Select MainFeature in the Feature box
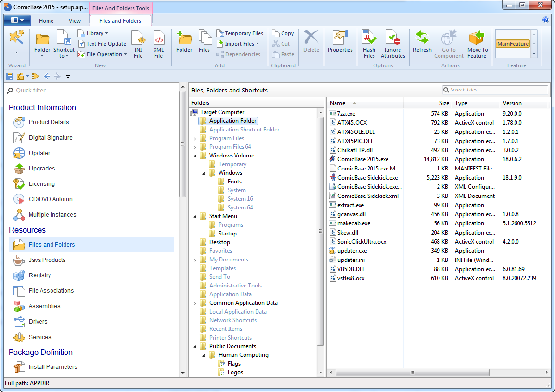The image size is (555, 392). (513, 44)
